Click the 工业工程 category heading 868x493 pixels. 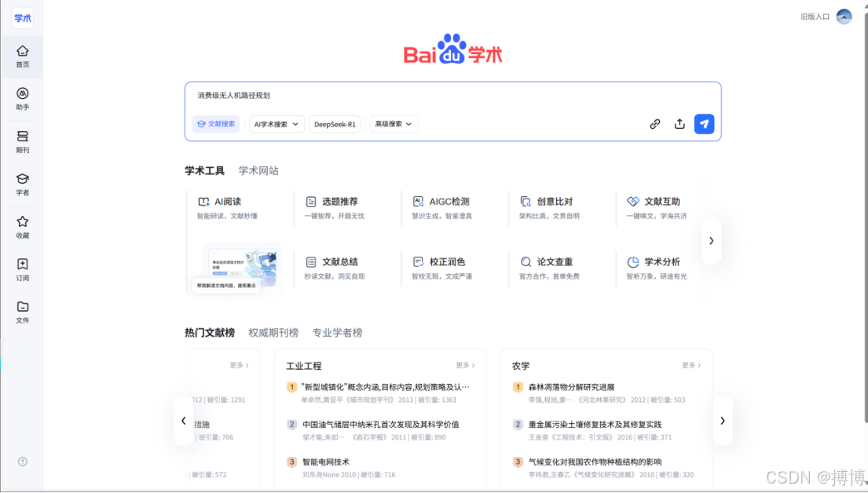coord(304,366)
